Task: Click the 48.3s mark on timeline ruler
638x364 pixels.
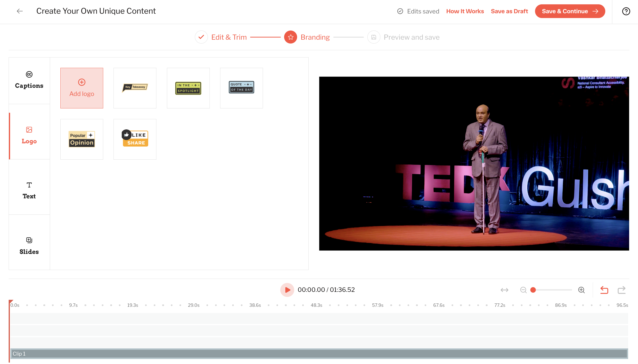Action: 316,305
